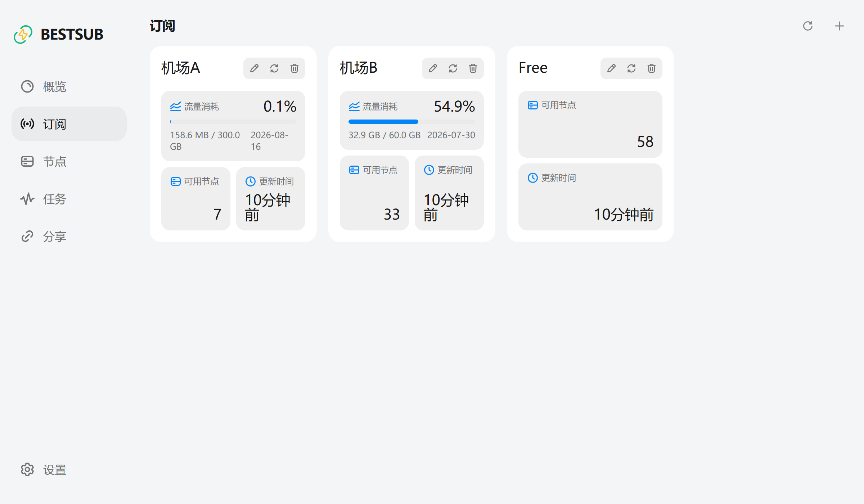This screenshot has width=864, height=504.
Task: Refresh the 机场B subscription
Action: (x=453, y=68)
